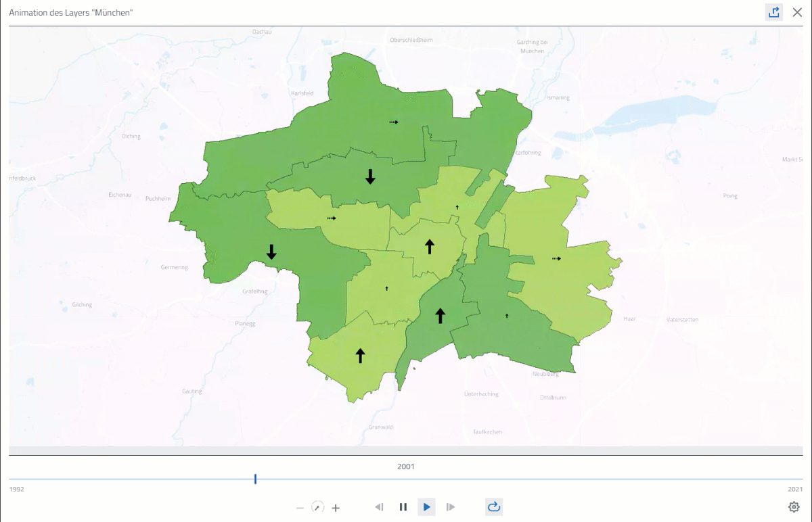
Task: Click the Puchheim map label
Action: tap(158, 199)
